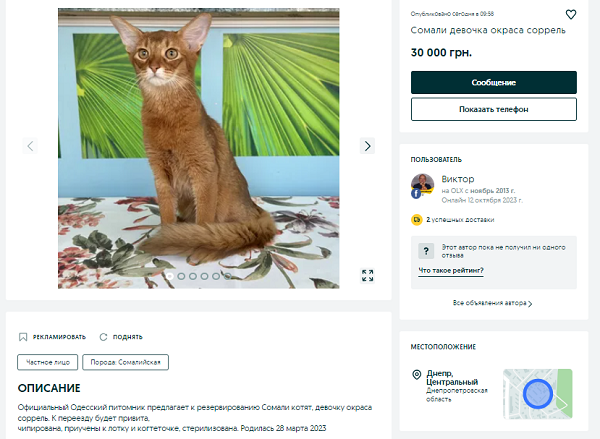Open the Что такое рейтинг? link
Viewport: 600px width, 439px height.
451,271
